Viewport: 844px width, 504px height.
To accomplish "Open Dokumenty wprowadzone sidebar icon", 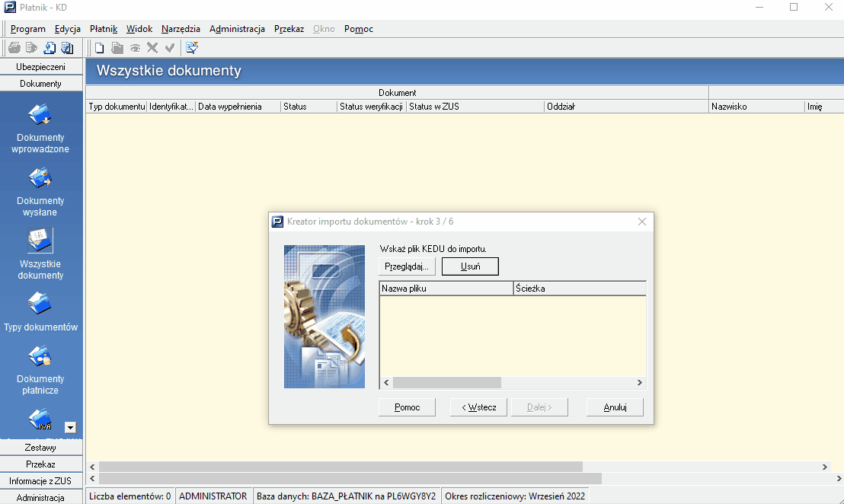I will (x=40, y=115).
